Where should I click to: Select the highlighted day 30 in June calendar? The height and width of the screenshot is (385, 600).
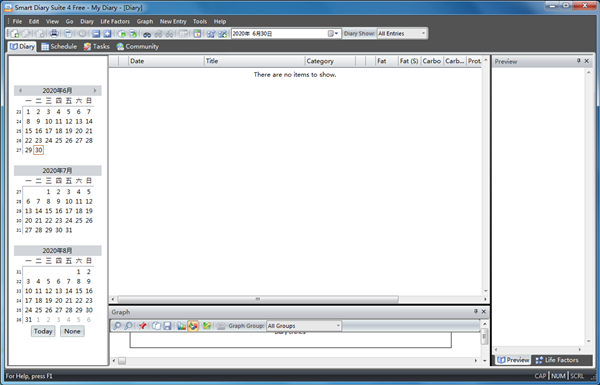pyautogui.click(x=39, y=150)
